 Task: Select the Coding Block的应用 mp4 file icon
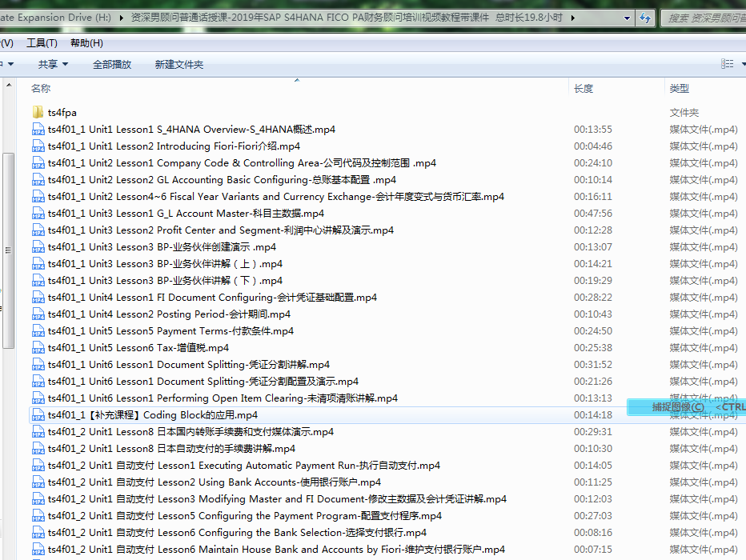(38, 415)
